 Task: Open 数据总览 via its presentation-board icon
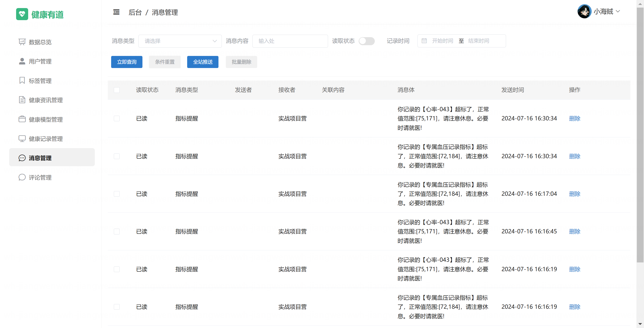22,42
